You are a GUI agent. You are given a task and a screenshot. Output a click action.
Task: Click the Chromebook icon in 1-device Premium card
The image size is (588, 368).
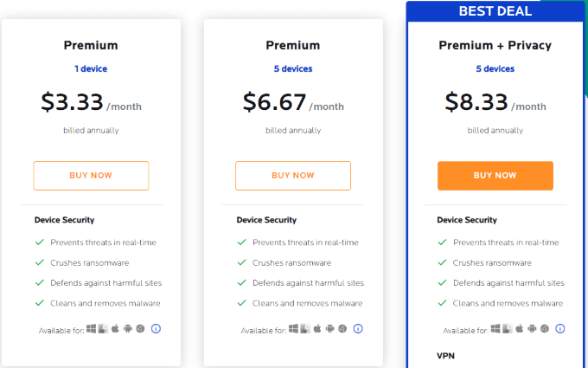pyautogui.click(x=139, y=329)
